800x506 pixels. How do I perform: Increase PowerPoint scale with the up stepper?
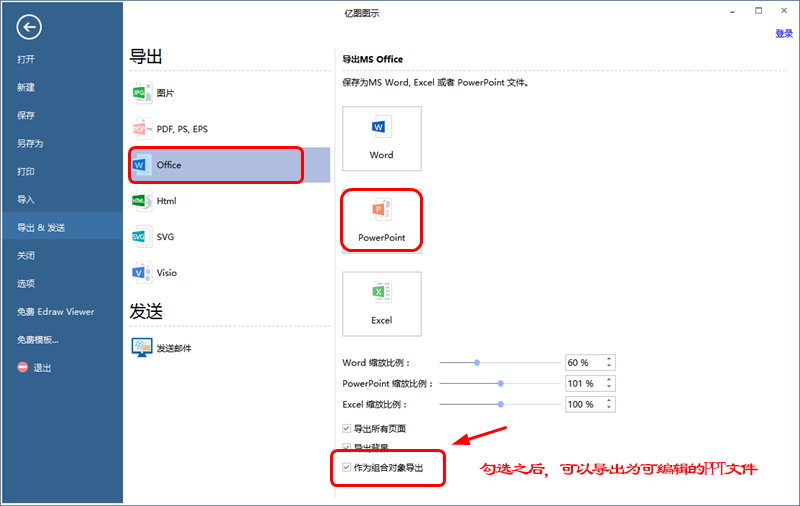point(609,380)
